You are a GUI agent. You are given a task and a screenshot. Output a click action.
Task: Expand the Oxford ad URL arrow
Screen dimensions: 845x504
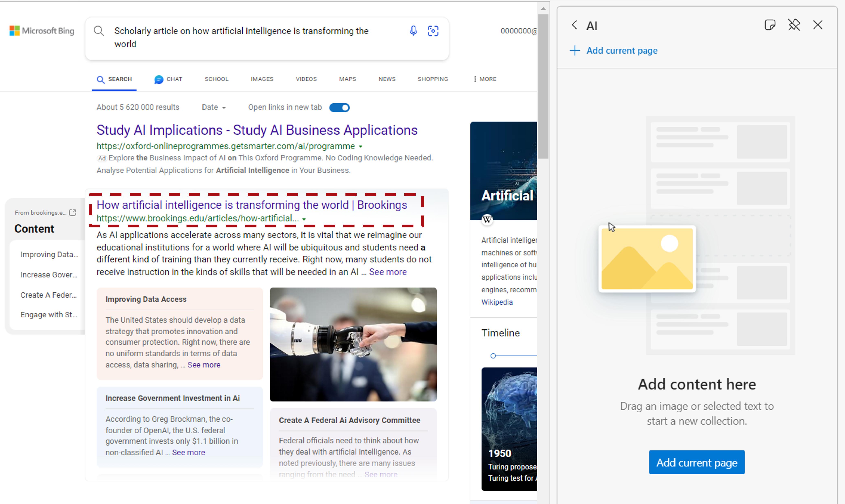pyautogui.click(x=361, y=147)
